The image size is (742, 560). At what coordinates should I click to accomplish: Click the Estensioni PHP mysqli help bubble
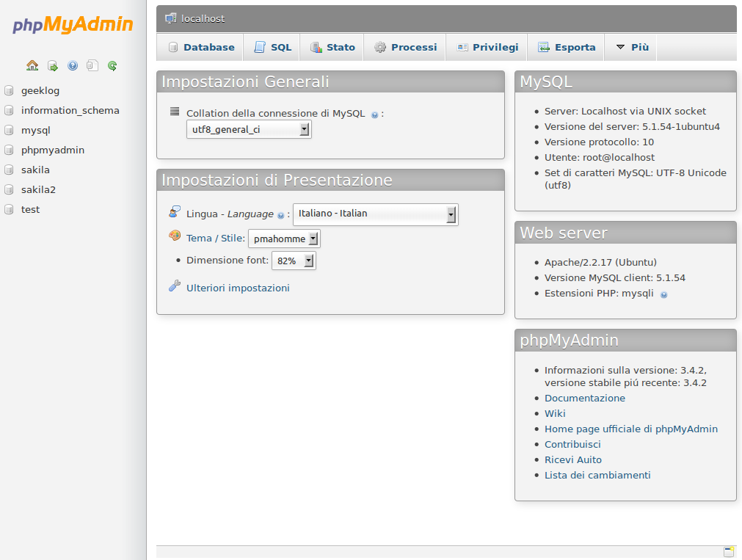tap(663, 294)
